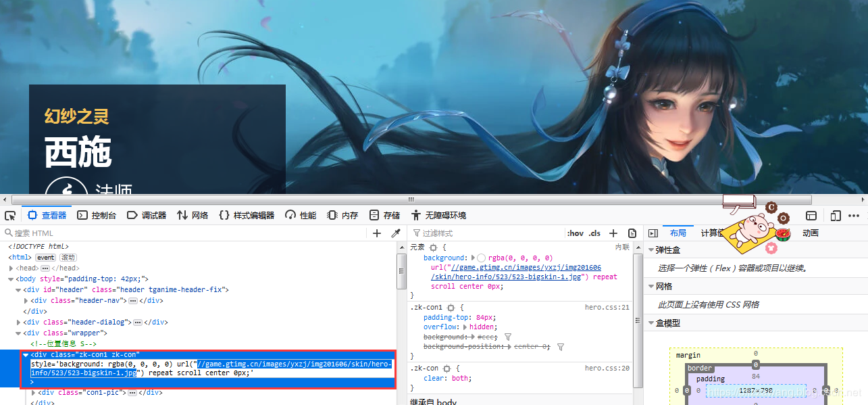Choose iframe target document icon
868x405 pixels.
click(x=811, y=216)
